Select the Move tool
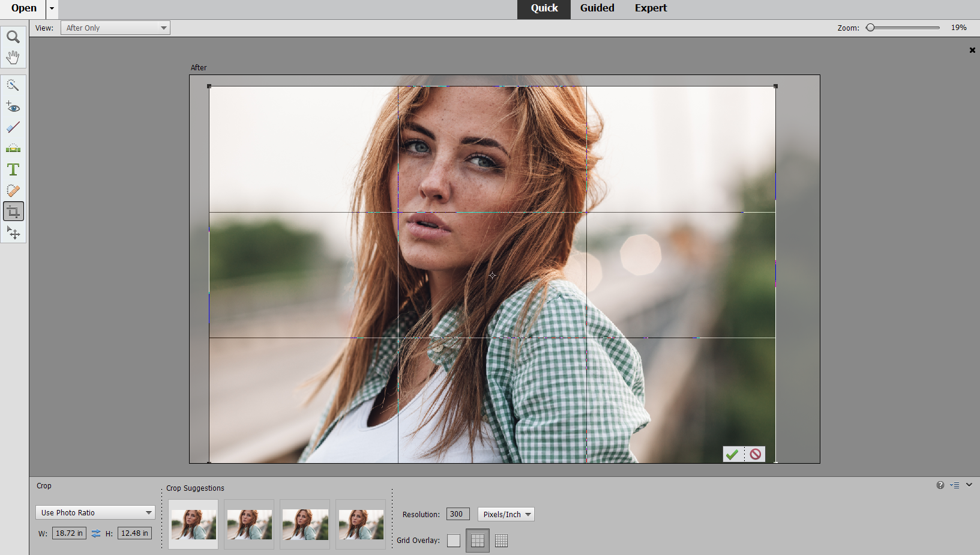Screen dimensions: 980x555 click(13, 233)
